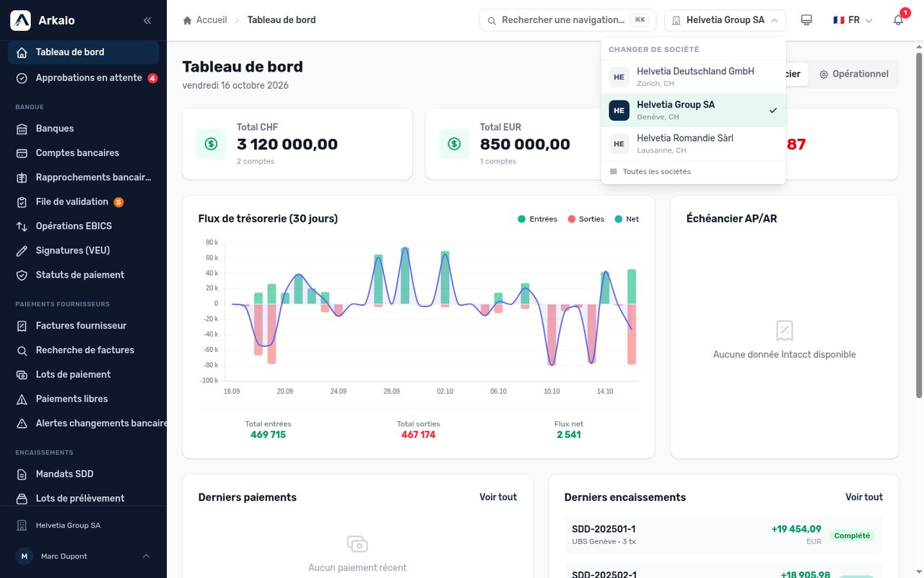Click the Lots de paiement icon
This screenshot has height=578, width=924.
pos(22,375)
